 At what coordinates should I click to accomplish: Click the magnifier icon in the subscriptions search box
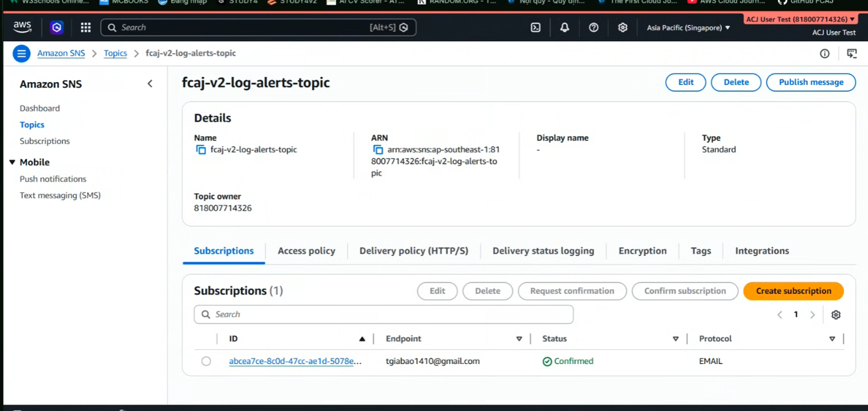[206, 314]
